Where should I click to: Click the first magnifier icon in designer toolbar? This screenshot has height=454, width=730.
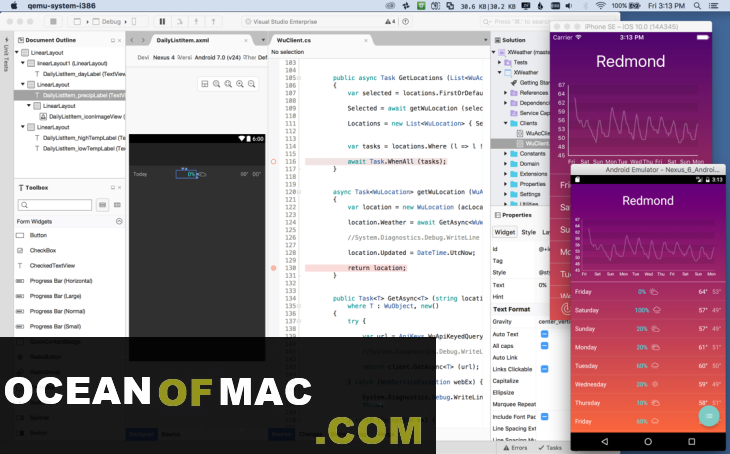point(216,84)
